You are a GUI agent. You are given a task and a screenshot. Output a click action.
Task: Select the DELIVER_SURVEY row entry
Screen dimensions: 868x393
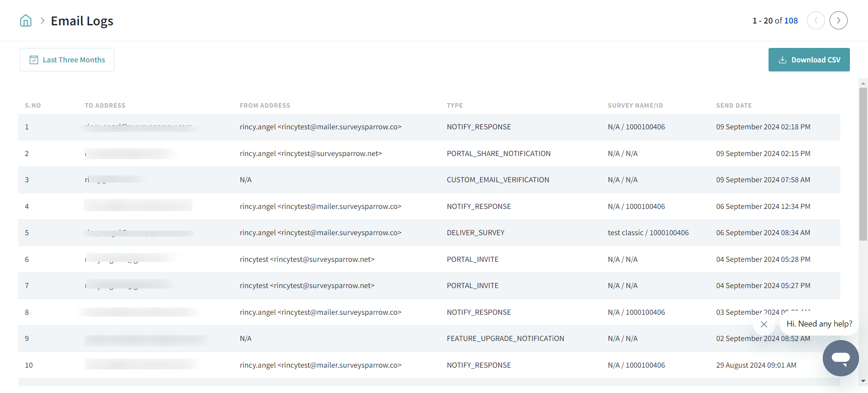(475, 233)
